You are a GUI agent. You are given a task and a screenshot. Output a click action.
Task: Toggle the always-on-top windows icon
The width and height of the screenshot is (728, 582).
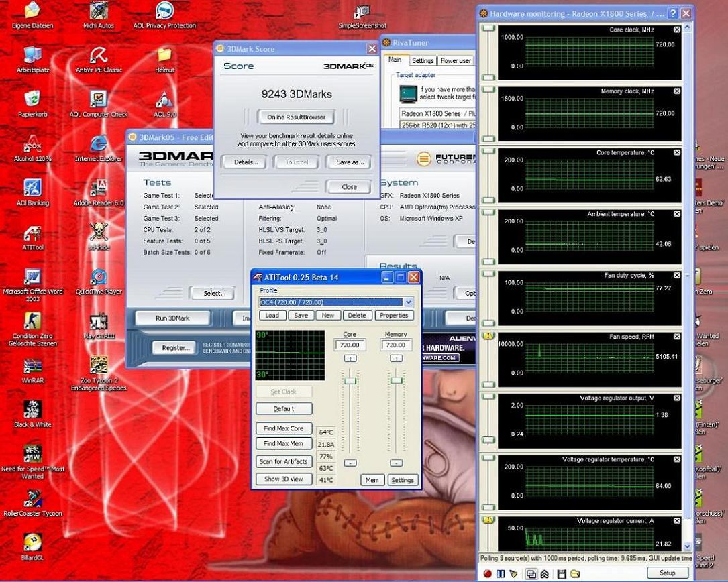click(531, 574)
